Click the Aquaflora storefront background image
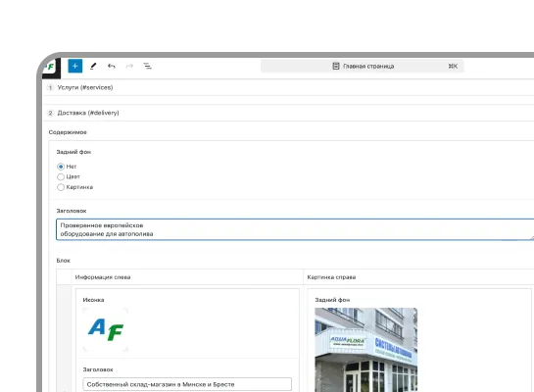The height and width of the screenshot is (392, 534). (x=366, y=350)
